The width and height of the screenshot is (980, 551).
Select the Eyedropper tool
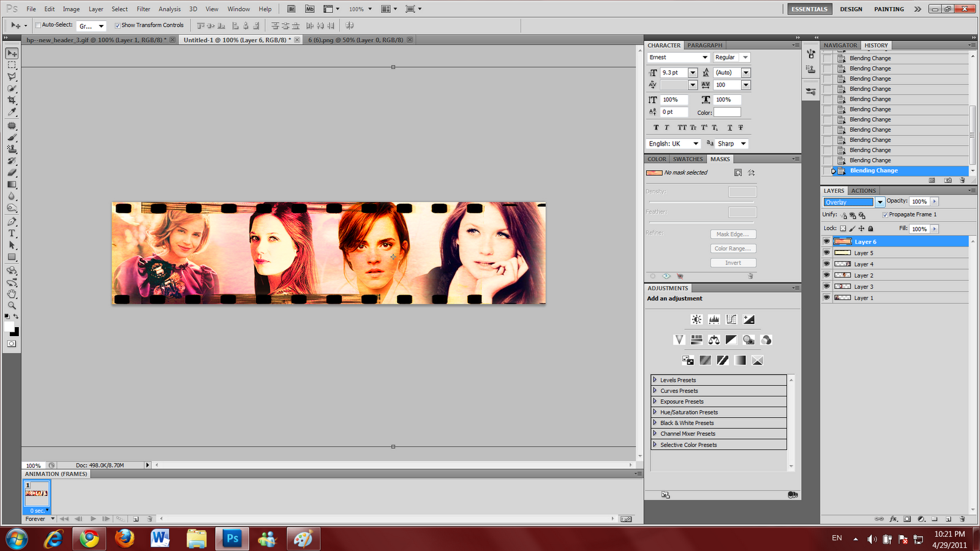[x=12, y=112]
